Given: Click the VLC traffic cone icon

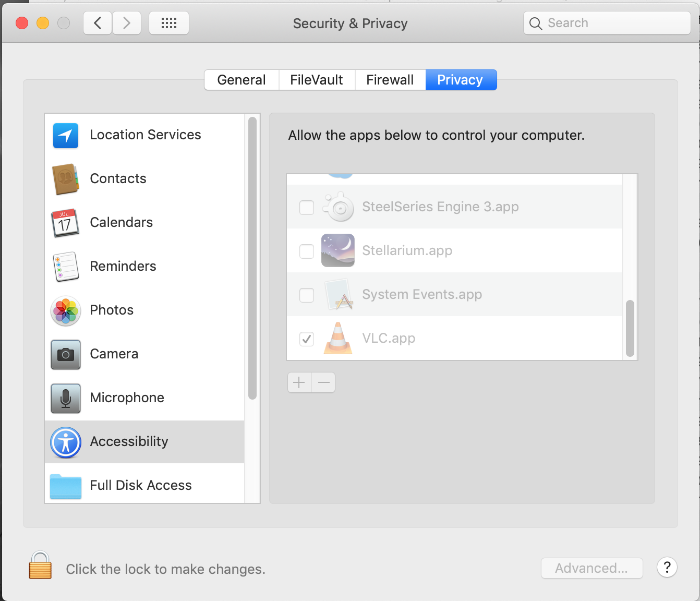Looking at the screenshot, I should pos(338,339).
